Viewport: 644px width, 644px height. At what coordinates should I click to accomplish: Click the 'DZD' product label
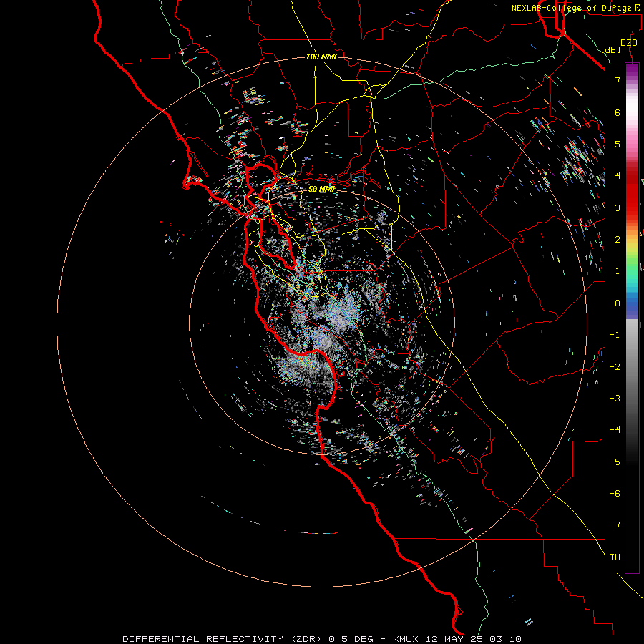(x=629, y=43)
